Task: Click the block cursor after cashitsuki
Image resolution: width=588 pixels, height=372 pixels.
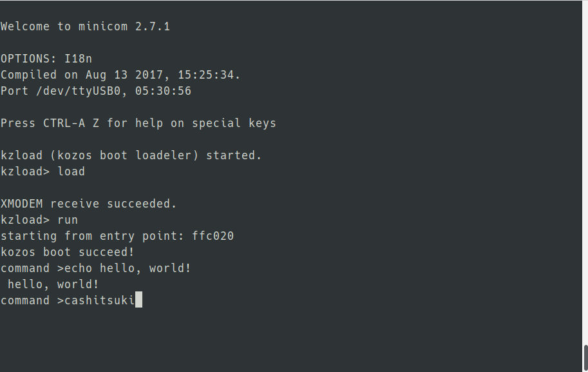Action: click(x=138, y=300)
